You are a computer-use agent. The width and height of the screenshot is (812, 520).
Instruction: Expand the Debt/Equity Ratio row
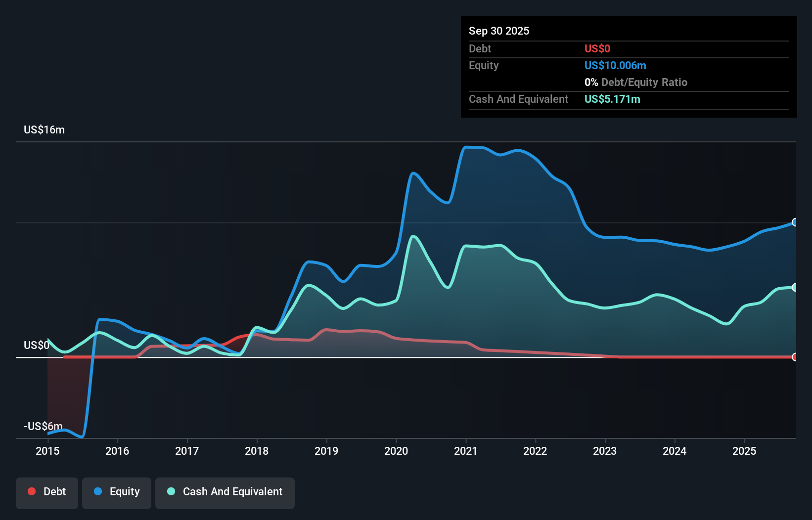click(x=636, y=82)
